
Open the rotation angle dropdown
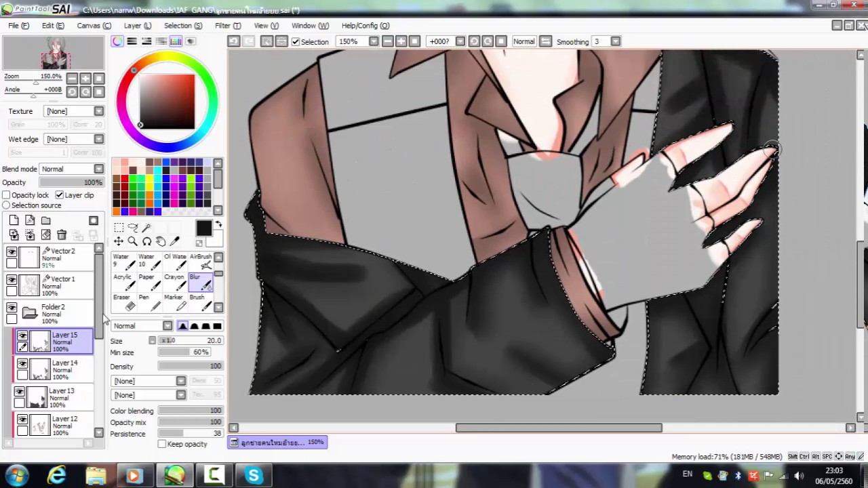(x=460, y=41)
